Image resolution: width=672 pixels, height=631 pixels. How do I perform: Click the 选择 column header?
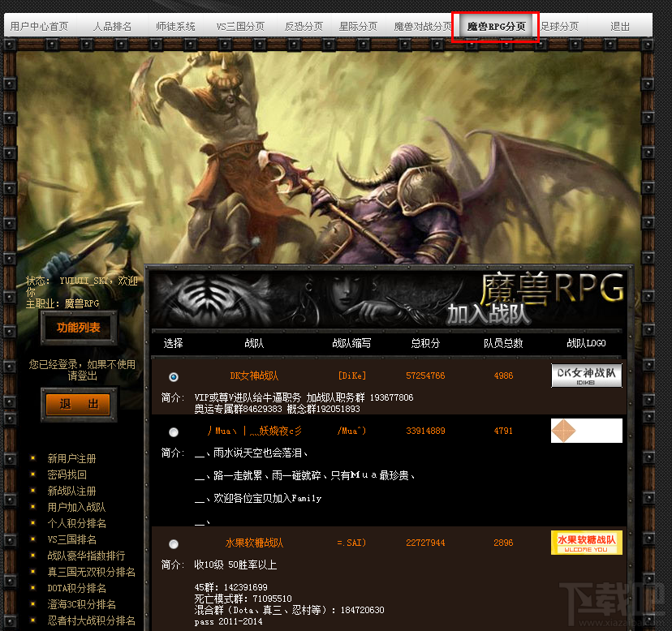pyautogui.click(x=173, y=343)
